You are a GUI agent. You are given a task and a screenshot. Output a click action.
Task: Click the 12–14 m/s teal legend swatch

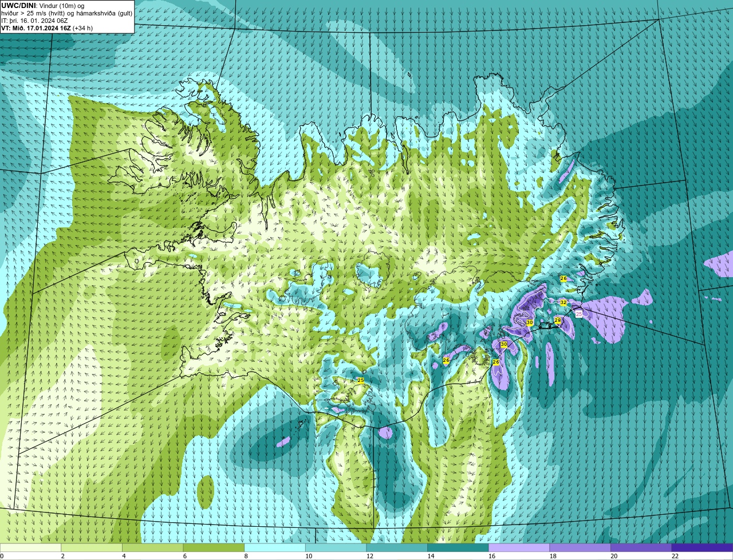[397, 547]
